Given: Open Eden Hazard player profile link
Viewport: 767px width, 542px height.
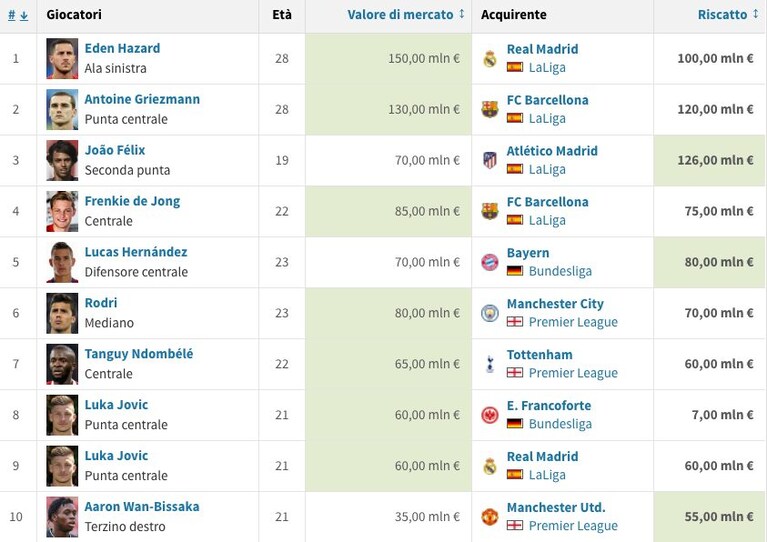Looking at the screenshot, I should 122,48.
